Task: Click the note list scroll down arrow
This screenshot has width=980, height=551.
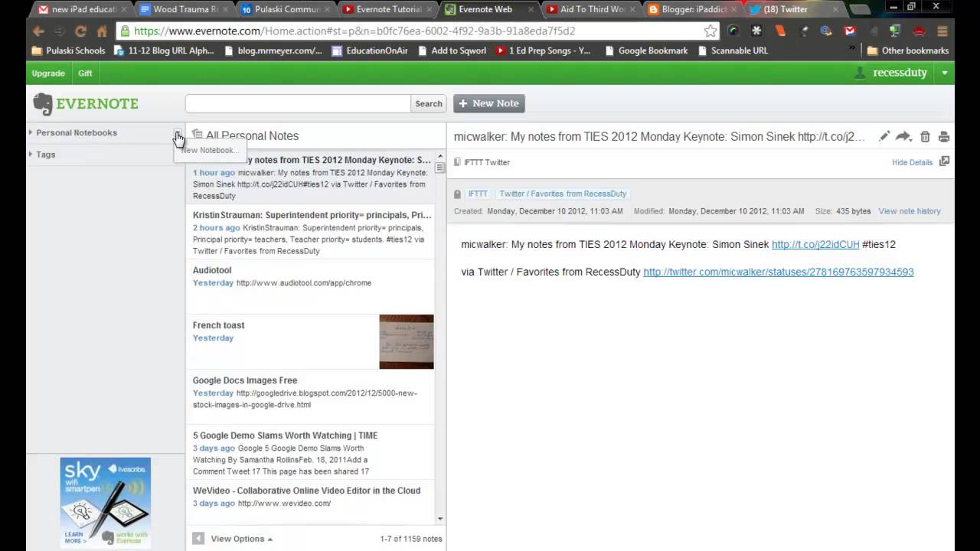Action: pyautogui.click(x=440, y=519)
